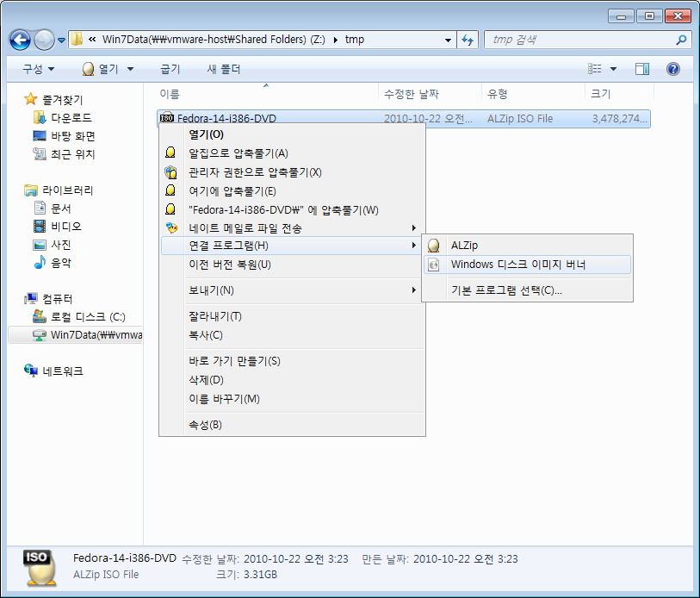
Task: Choose 열기(O) in context menu
Action: point(292,134)
